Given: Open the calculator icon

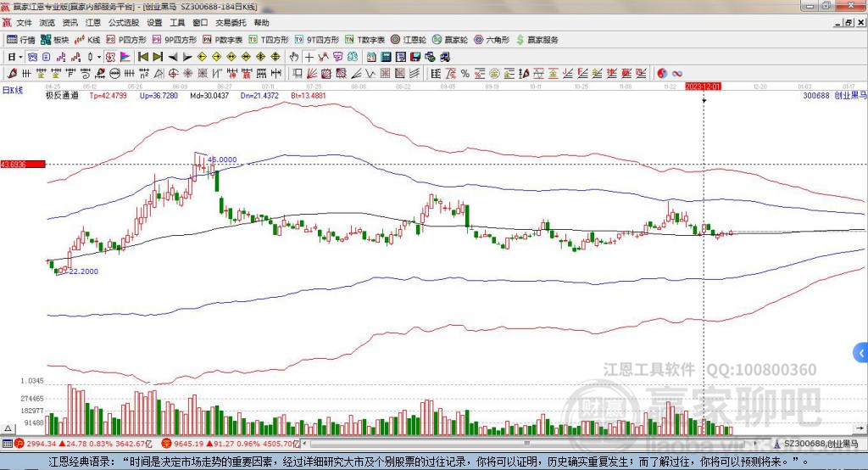Looking at the screenshot, I should (x=386, y=57).
